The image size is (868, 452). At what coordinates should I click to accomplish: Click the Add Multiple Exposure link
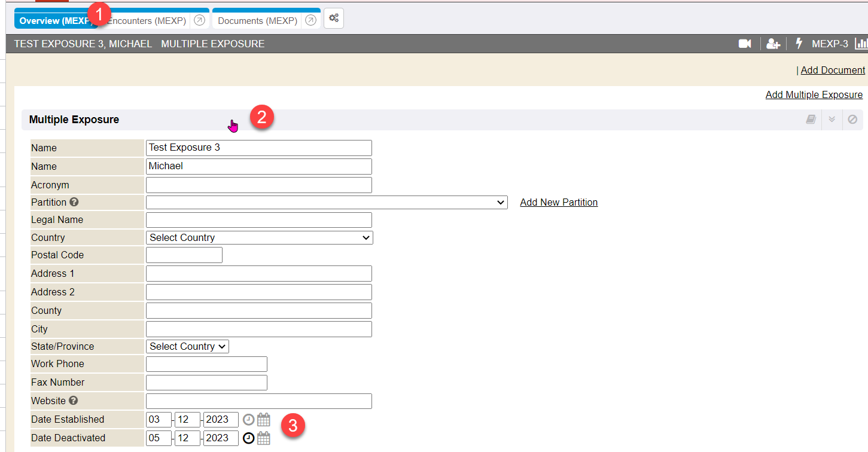[x=814, y=95]
